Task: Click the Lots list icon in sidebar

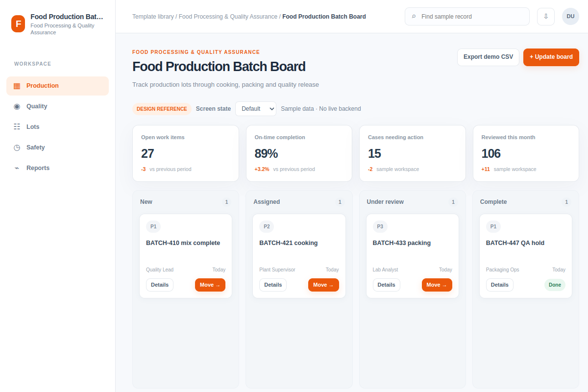Action: click(x=17, y=127)
